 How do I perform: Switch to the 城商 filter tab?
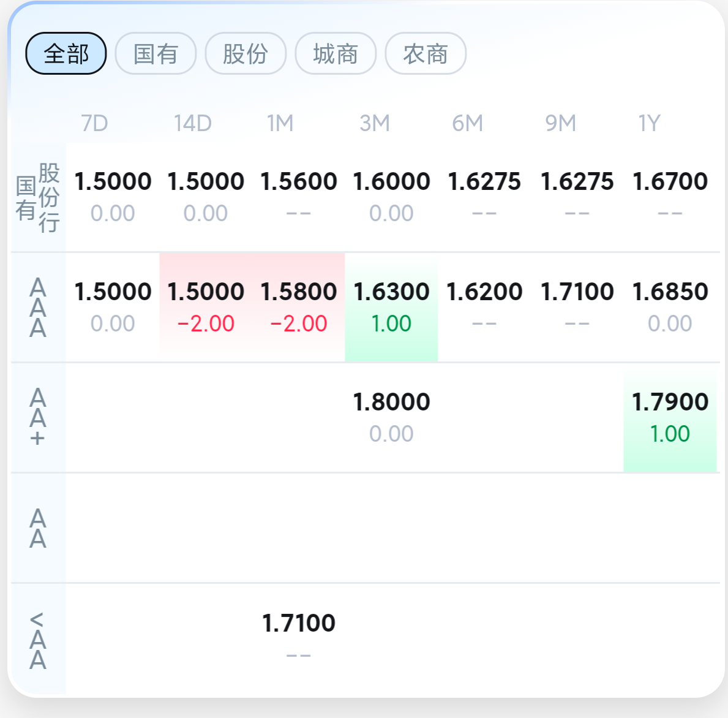(x=336, y=53)
